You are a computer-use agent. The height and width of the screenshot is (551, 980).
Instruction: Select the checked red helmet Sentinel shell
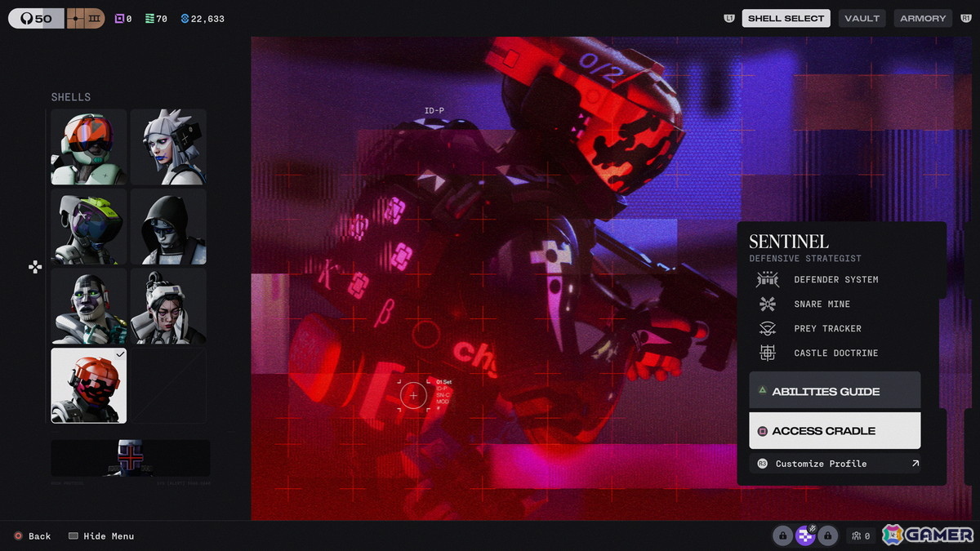[x=88, y=385]
